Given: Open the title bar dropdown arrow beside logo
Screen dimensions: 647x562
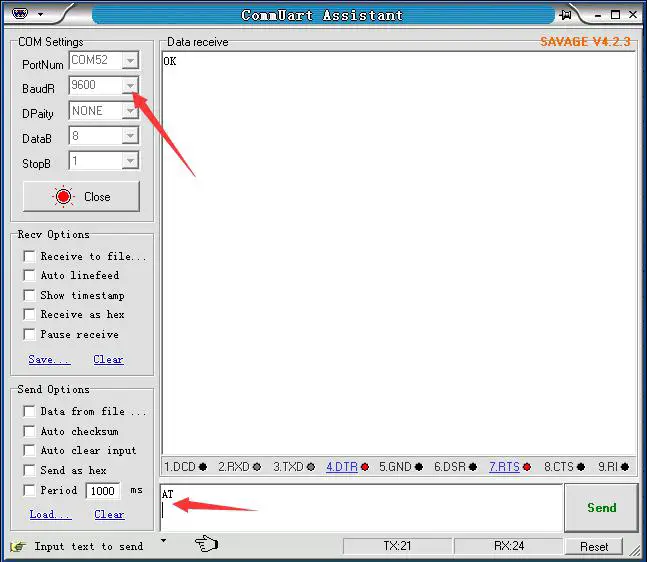Looking at the screenshot, I should (x=40, y=14).
